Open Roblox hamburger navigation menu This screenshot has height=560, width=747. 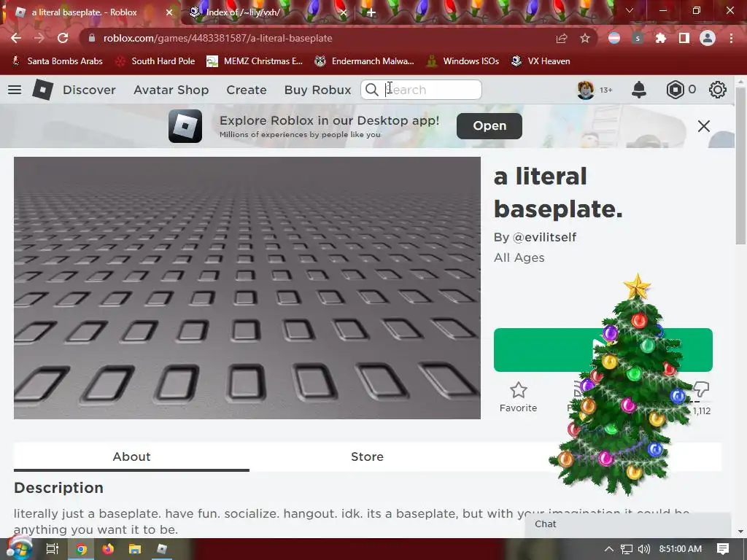[x=15, y=90]
